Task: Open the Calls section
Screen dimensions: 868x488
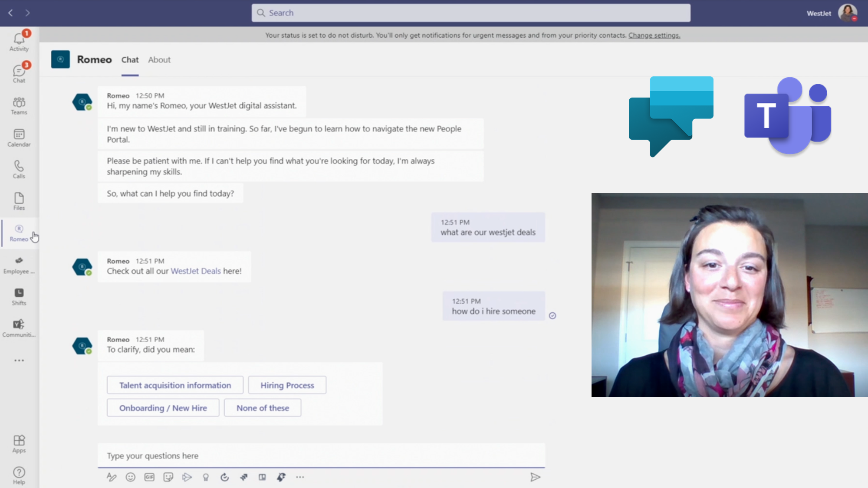Action: point(19,169)
